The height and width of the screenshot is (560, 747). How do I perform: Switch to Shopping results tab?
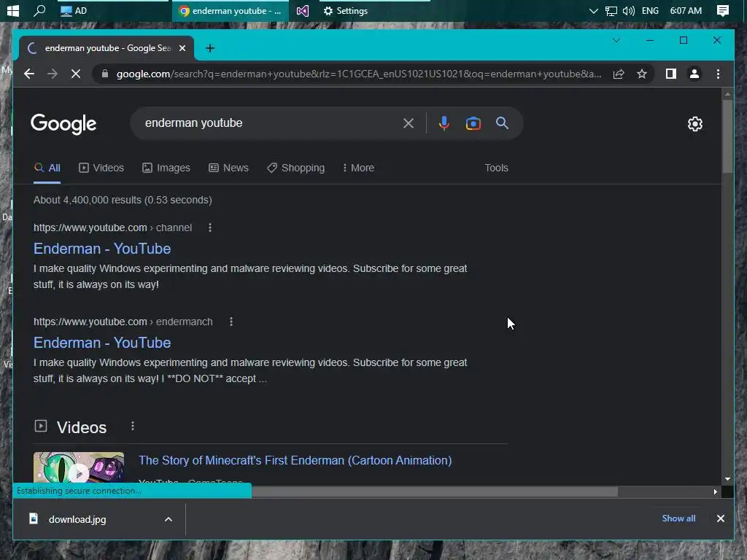pos(296,168)
